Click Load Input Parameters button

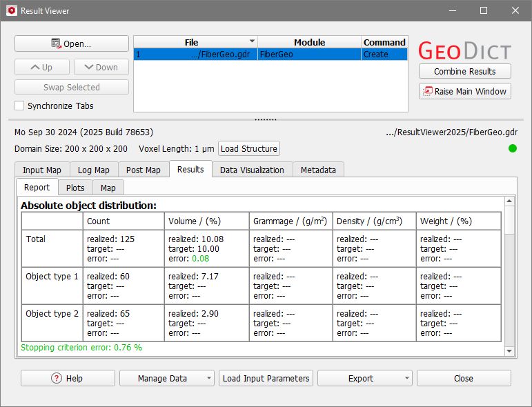click(x=266, y=378)
